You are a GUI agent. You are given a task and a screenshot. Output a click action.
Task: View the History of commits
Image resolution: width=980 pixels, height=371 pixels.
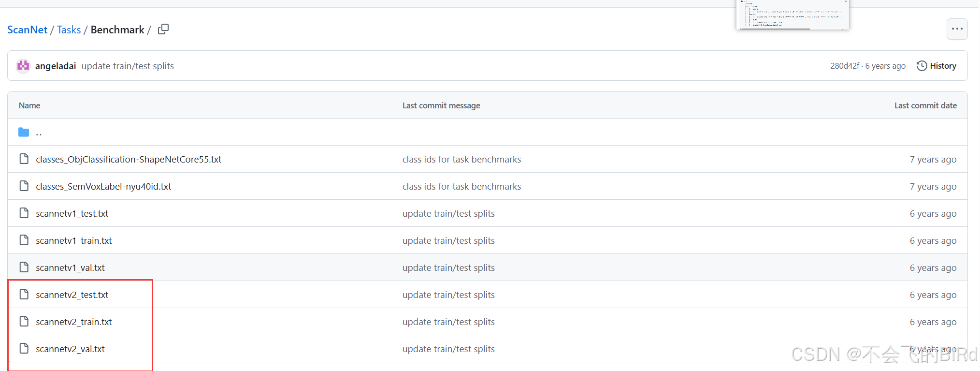pos(937,66)
